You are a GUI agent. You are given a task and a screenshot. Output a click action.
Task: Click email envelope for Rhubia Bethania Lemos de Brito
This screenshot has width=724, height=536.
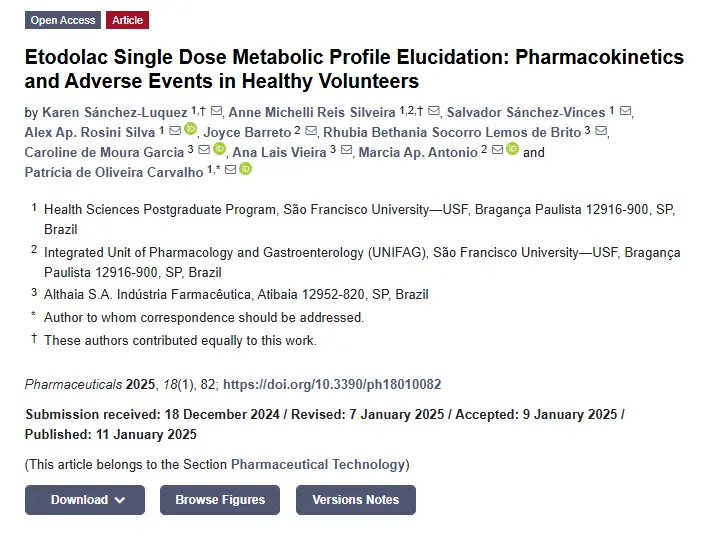coord(601,131)
